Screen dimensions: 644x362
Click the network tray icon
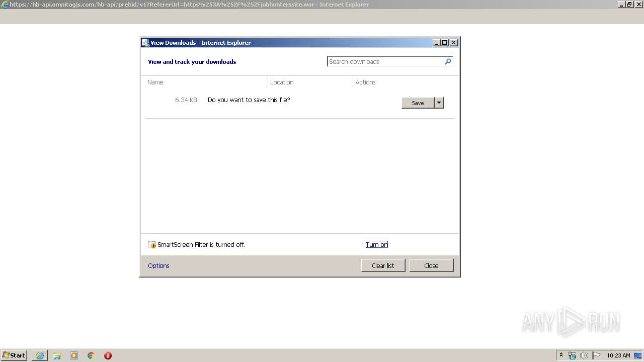[x=572, y=355]
